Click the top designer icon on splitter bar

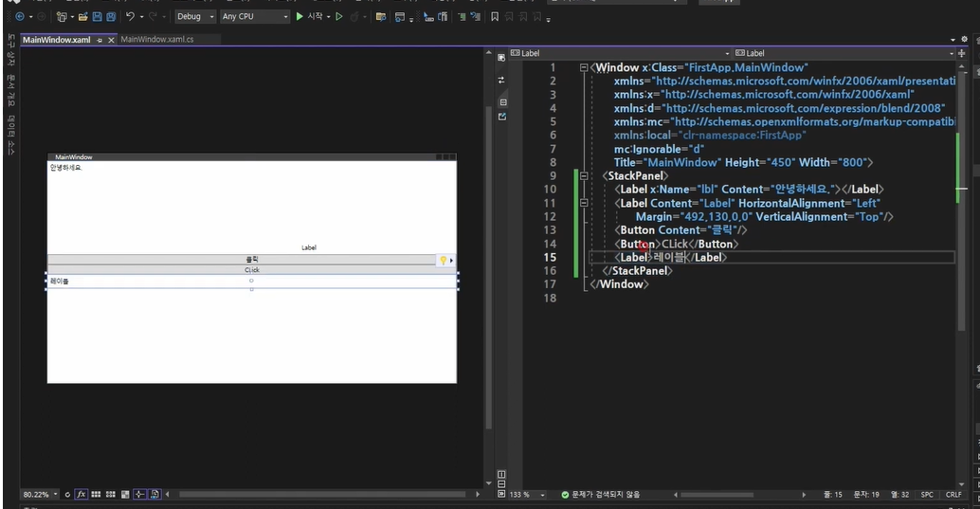pyautogui.click(x=501, y=58)
